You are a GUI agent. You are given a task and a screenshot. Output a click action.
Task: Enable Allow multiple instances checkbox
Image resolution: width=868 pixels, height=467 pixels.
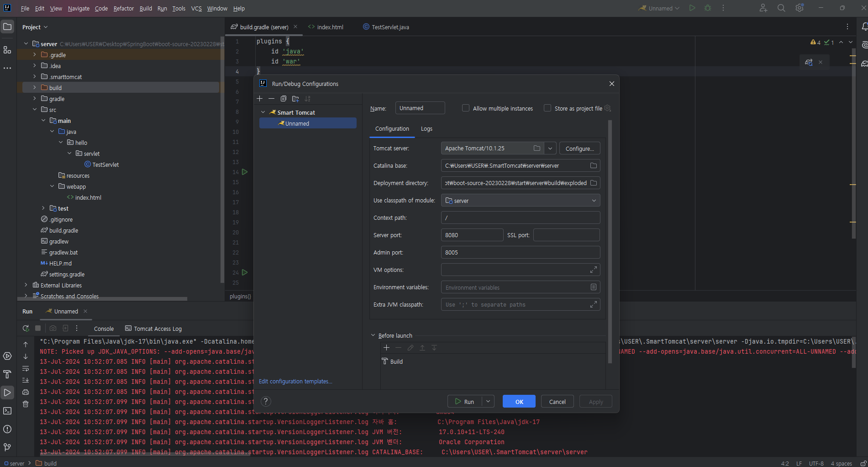[466, 108]
